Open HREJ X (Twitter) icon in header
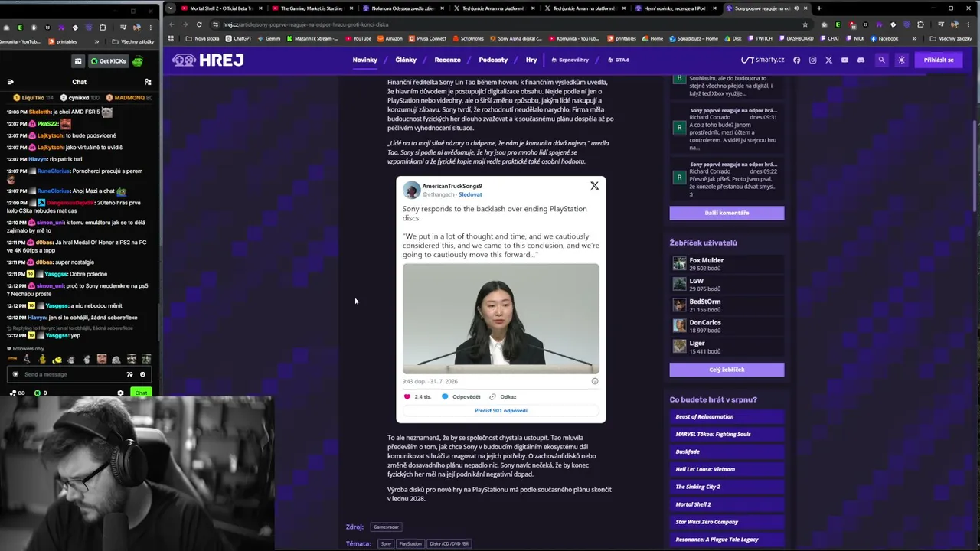Image resolution: width=980 pixels, height=551 pixels. tap(828, 60)
